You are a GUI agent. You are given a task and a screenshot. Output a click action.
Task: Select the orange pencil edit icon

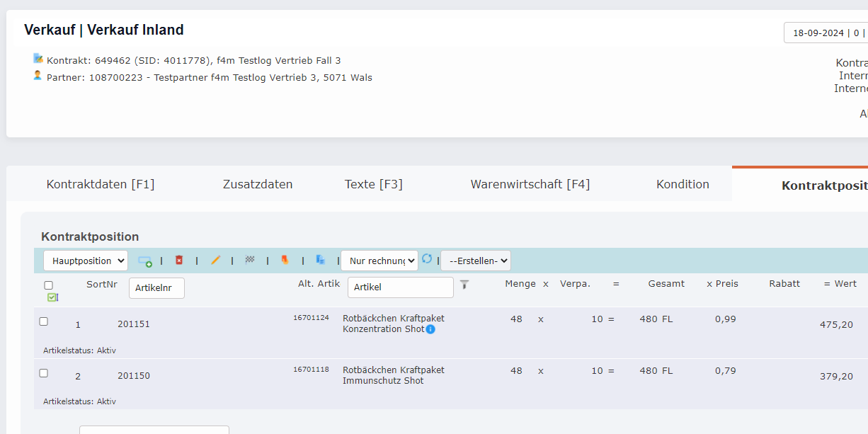pos(216,261)
